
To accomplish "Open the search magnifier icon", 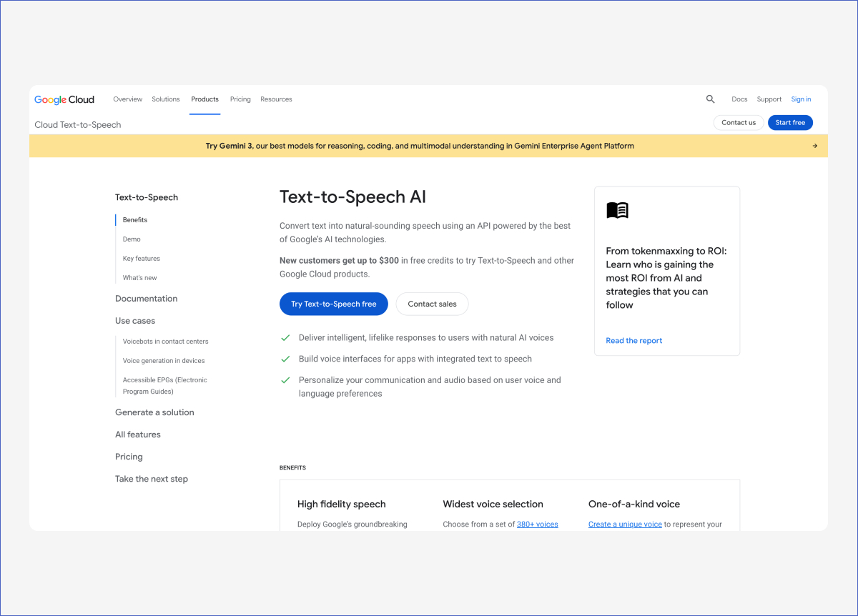I will tap(710, 99).
